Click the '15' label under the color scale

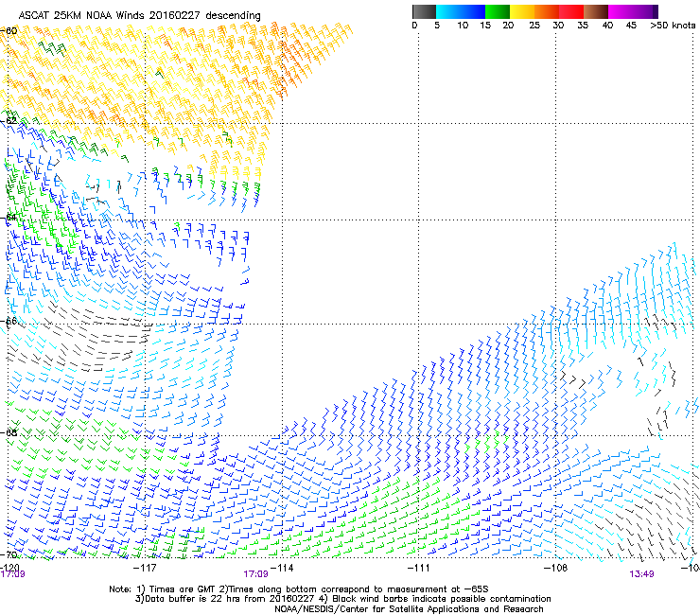click(485, 26)
